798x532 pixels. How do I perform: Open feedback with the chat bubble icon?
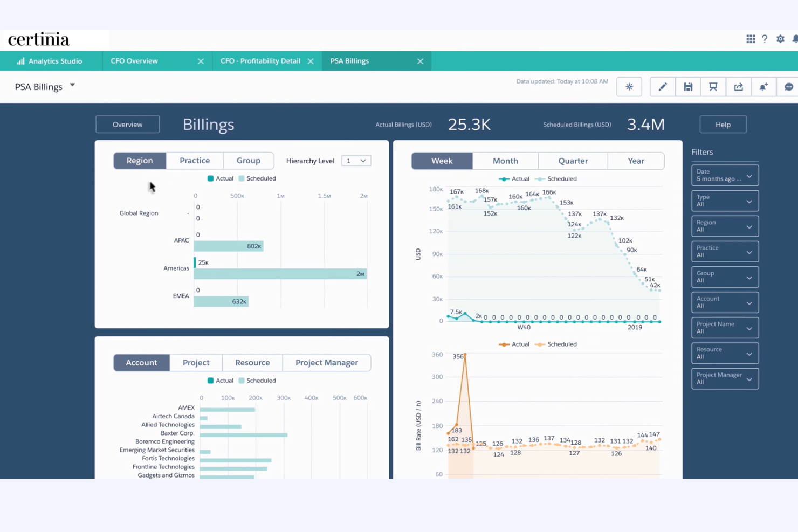tap(788, 86)
